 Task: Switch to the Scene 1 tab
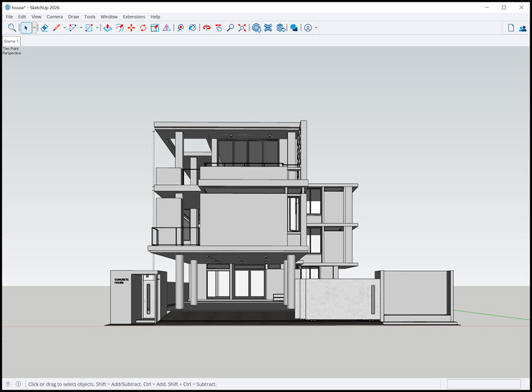pos(12,41)
